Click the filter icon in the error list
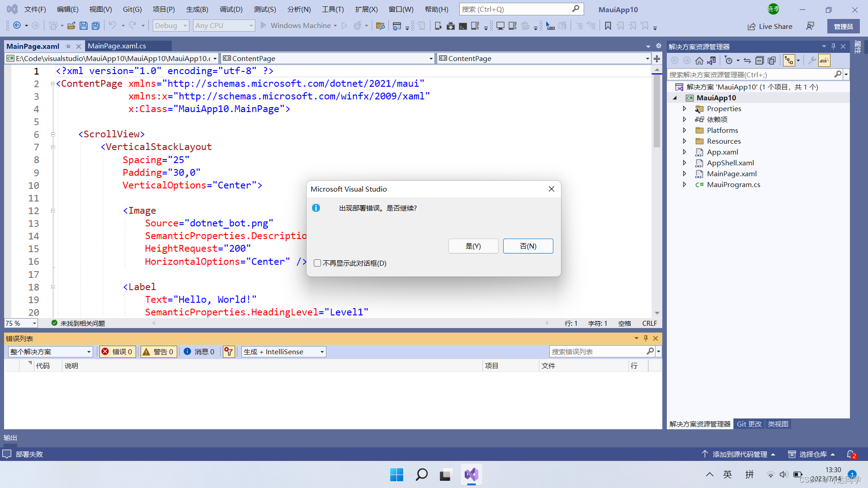The image size is (868, 488). (229, 352)
